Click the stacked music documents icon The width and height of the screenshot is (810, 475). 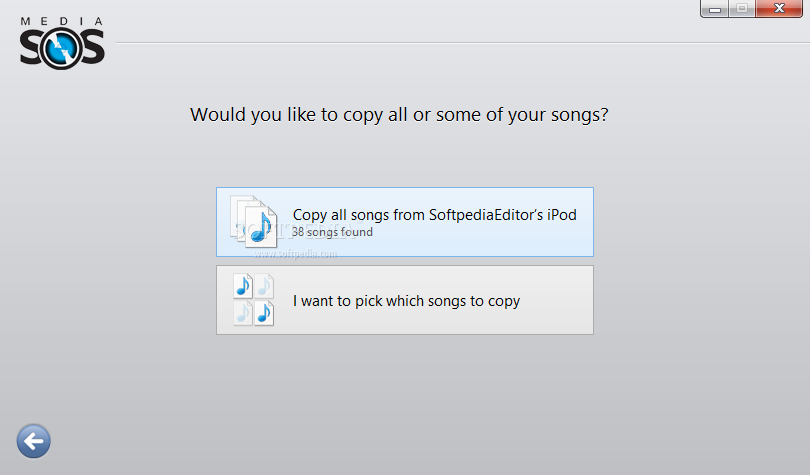[x=254, y=221]
